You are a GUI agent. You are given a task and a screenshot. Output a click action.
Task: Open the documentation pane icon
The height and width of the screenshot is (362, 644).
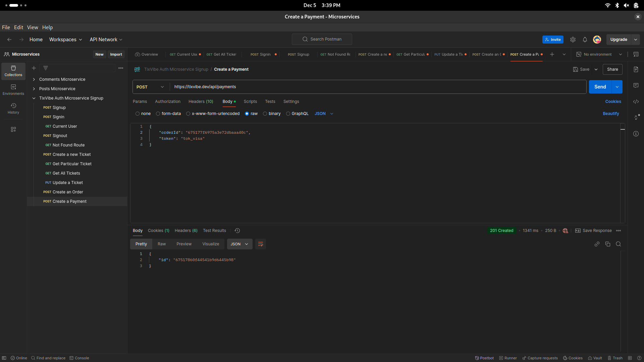click(x=636, y=69)
